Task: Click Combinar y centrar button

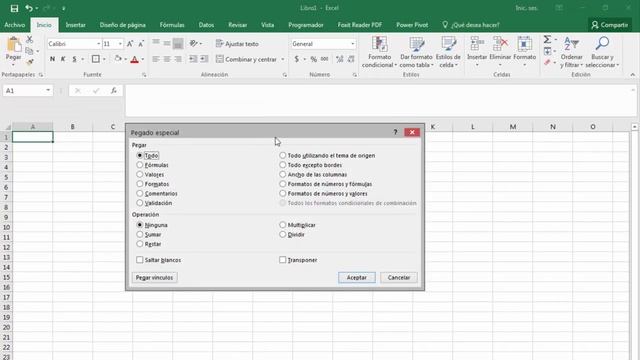Action: [247, 59]
